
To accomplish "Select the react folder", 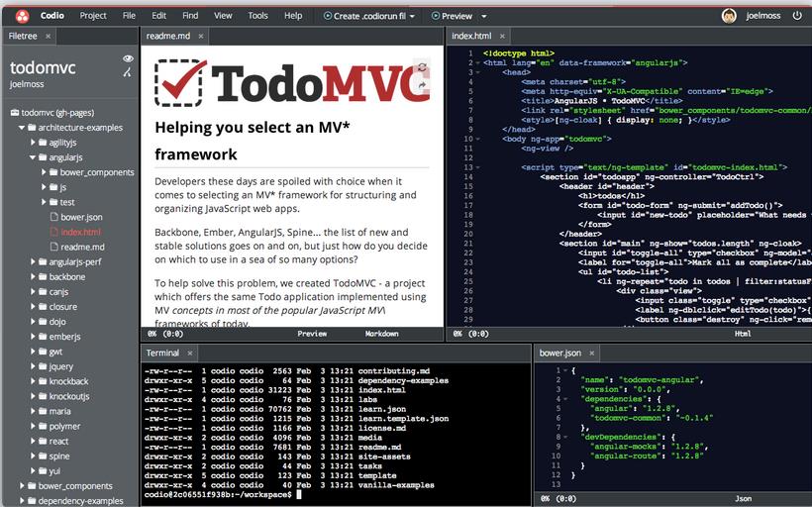I will coord(59,442).
